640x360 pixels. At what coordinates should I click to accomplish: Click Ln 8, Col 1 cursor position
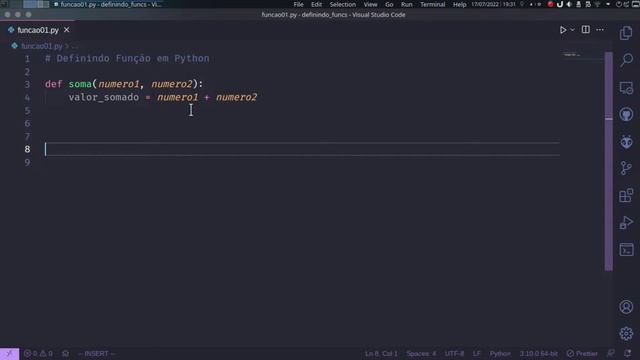(381, 353)
